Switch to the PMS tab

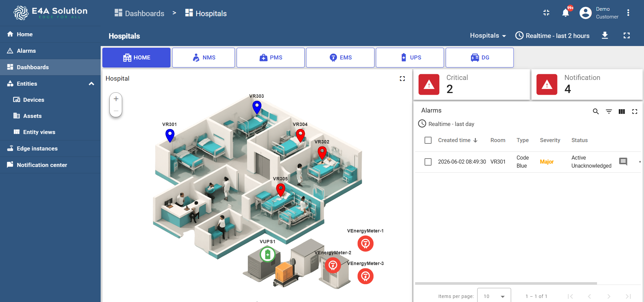(x=270, y=57)
